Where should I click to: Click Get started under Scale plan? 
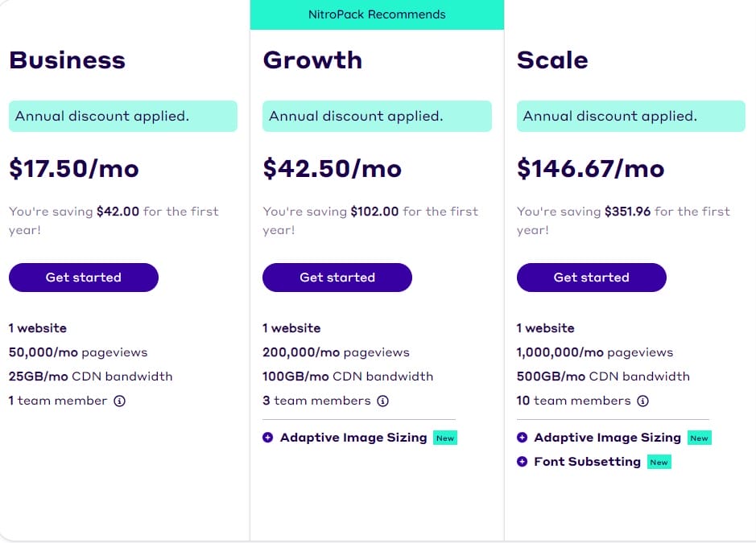(x=591, y=278)
